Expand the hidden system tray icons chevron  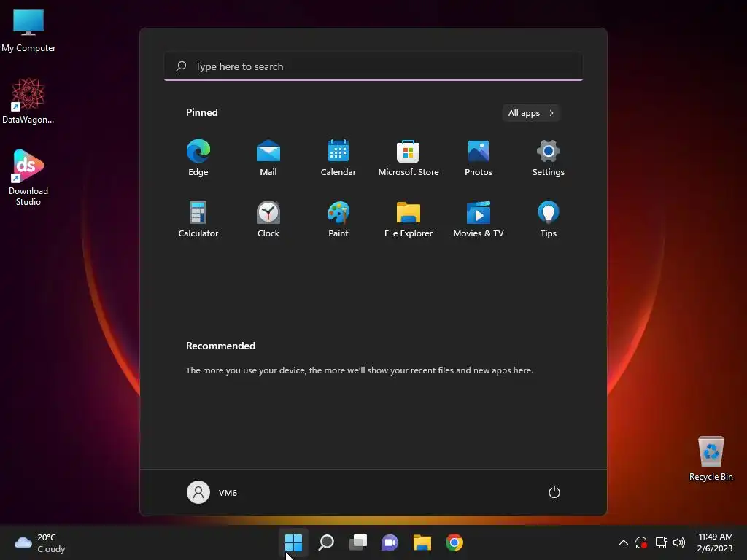(x=623, y=542)
